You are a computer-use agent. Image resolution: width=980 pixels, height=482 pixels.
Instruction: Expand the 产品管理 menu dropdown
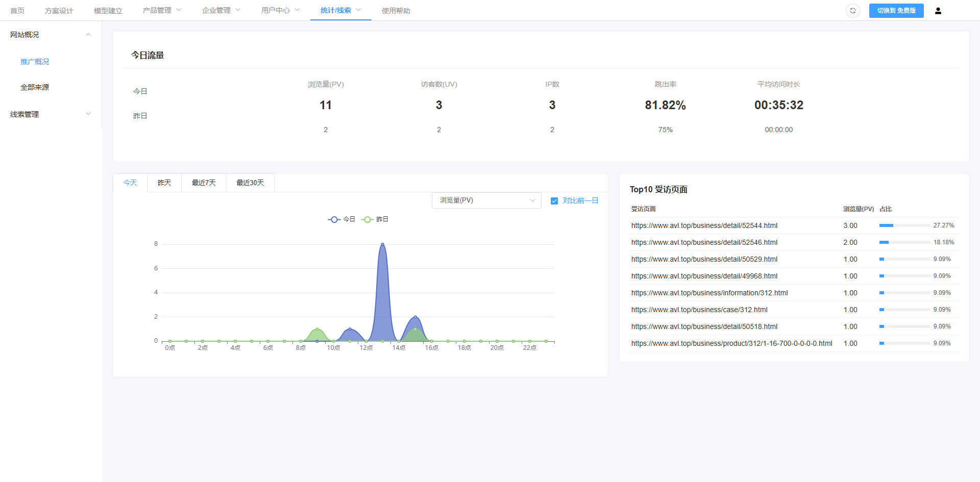[x=162, y=10]
